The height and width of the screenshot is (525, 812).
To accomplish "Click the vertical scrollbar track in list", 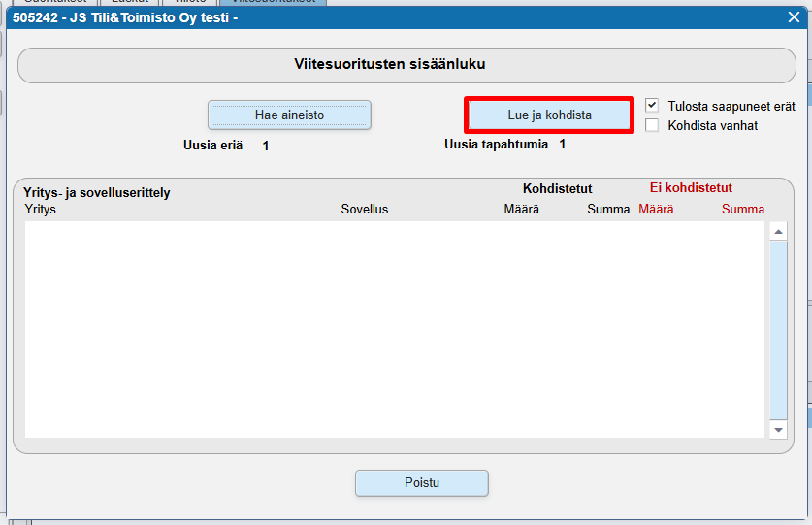I will coord(778,331).
